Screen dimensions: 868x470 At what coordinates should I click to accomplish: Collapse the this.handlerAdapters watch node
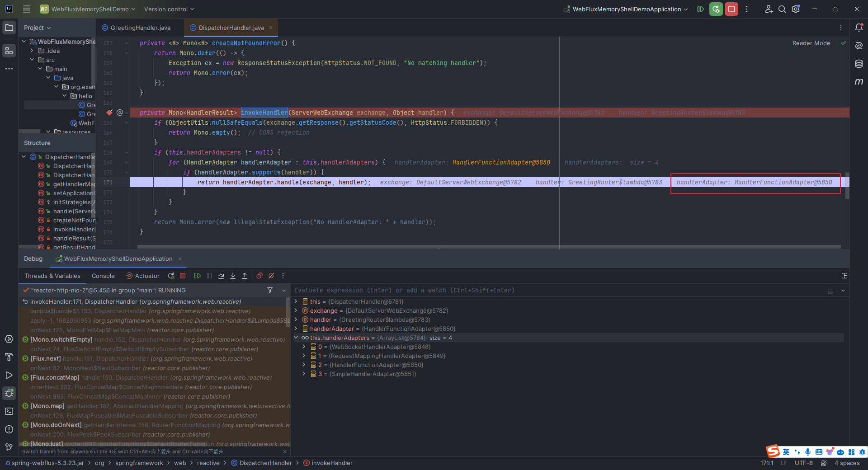[296, 338]
